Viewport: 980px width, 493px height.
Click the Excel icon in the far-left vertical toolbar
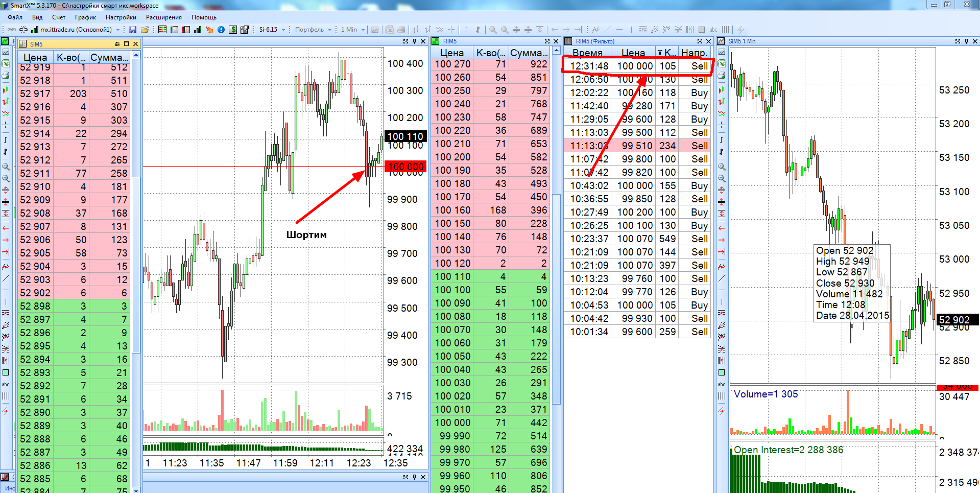coord(6,63)
